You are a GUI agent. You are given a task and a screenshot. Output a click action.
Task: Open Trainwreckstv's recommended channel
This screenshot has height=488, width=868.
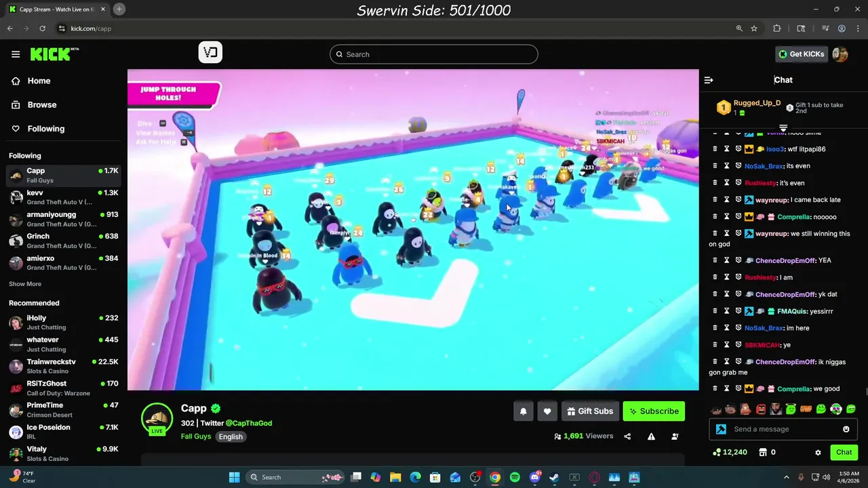pyautogui.click(x=64, y=366)
